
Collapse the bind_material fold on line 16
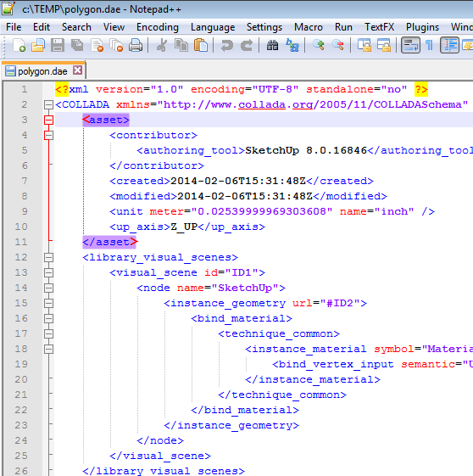[48, 318]
